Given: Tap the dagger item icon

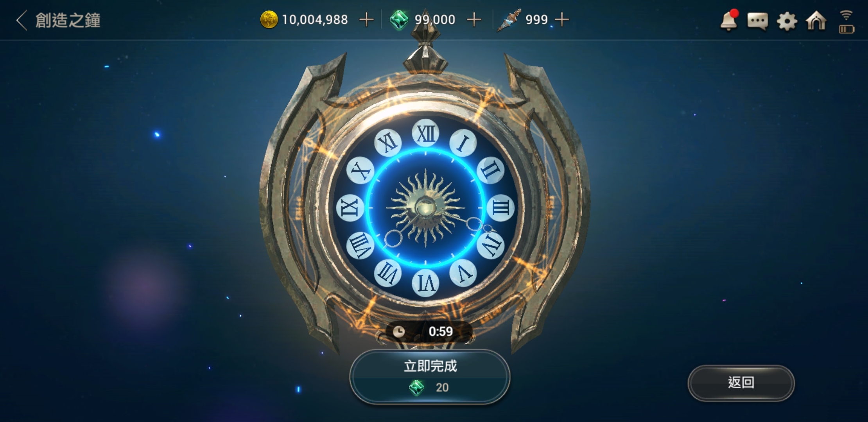Looking at the screenshot, I should (509, 20).
